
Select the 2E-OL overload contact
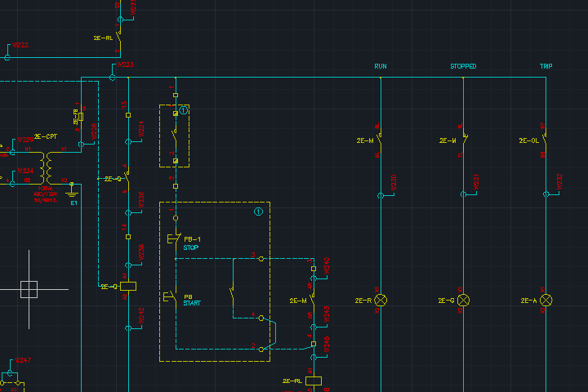point(545,140)
